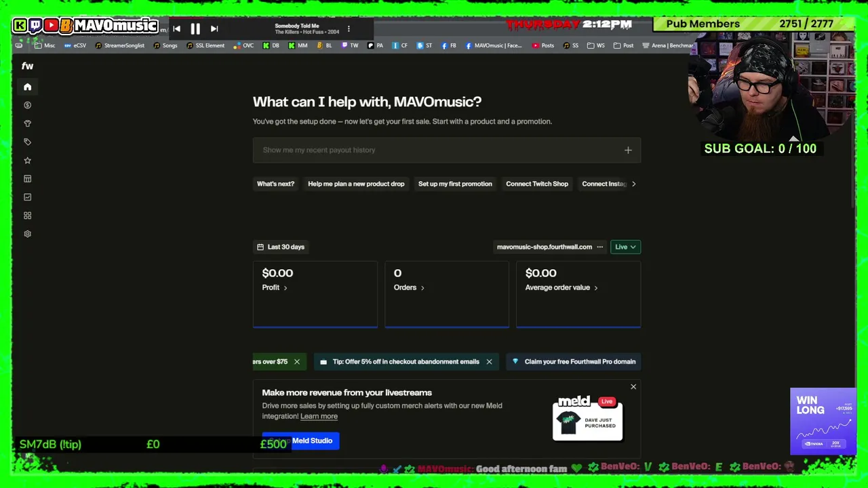This screenshot has width=868, height=488.
Task: Open the apps grid sidebar icon
Action: point(27,216)
